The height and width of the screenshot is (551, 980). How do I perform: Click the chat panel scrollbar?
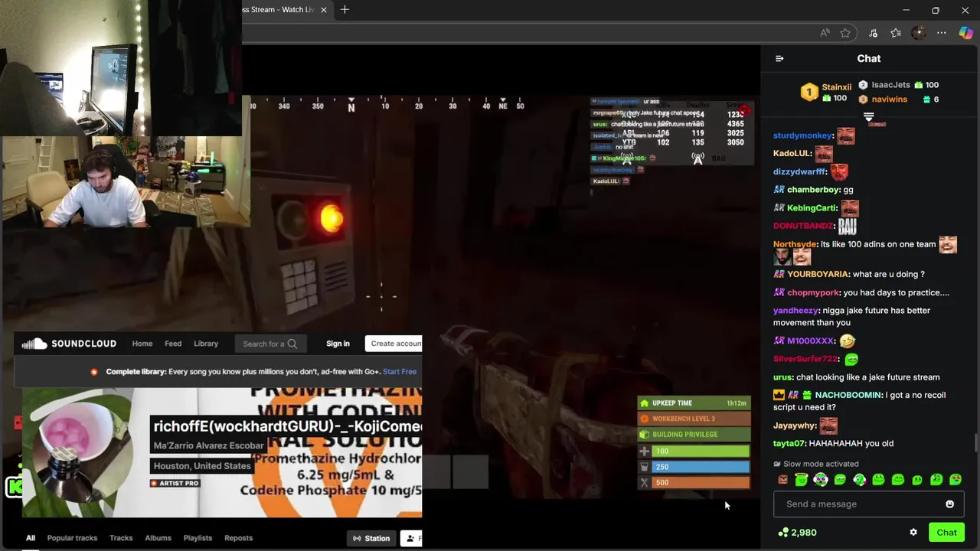coord(975,442)
